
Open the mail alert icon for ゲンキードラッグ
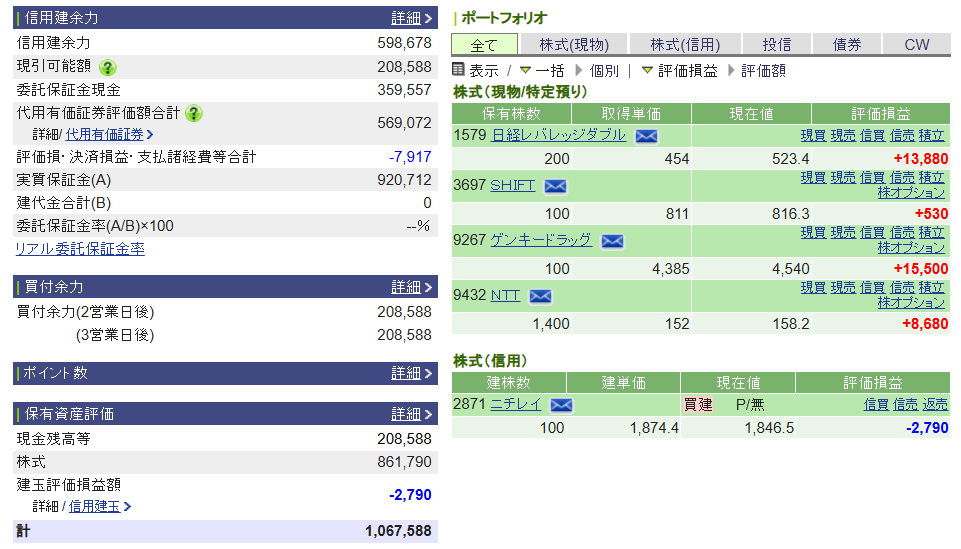coord(612,241)
